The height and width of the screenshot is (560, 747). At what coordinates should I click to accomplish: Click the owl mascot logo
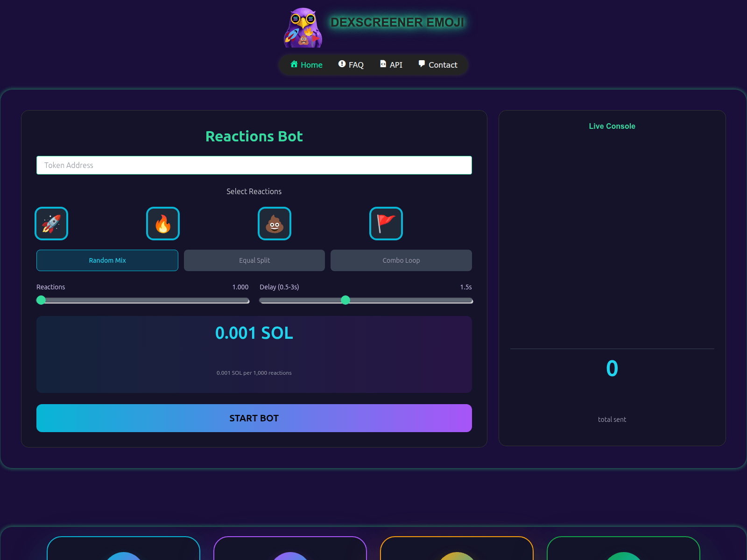point(303,28)
